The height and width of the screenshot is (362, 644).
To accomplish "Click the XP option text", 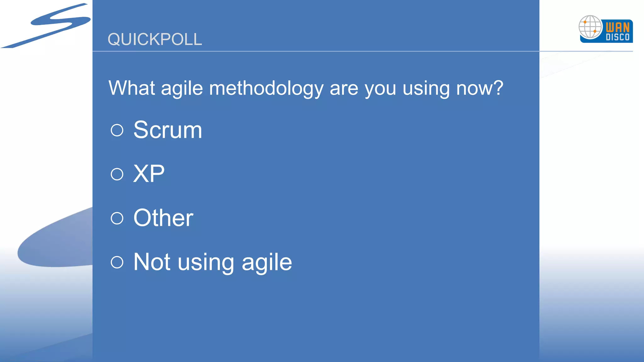I will [x=149, y=174].
